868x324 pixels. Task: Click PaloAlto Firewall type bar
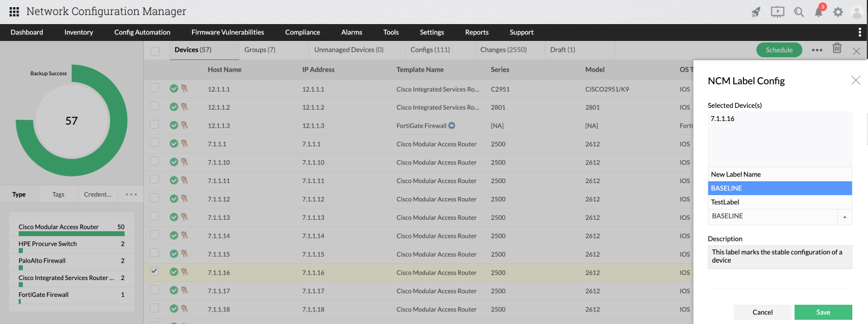(72, 263)
